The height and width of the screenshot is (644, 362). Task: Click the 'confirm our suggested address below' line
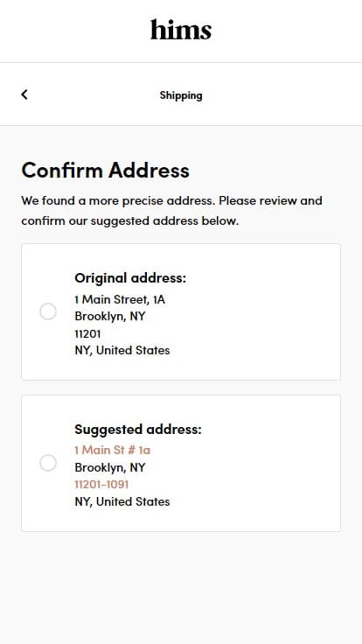[129, 221]
